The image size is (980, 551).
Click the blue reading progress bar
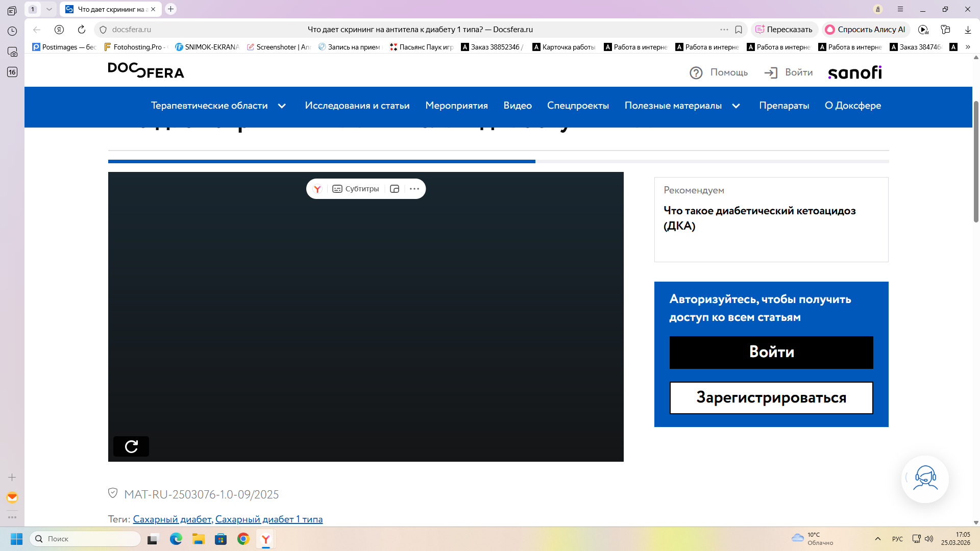[322, 161]
